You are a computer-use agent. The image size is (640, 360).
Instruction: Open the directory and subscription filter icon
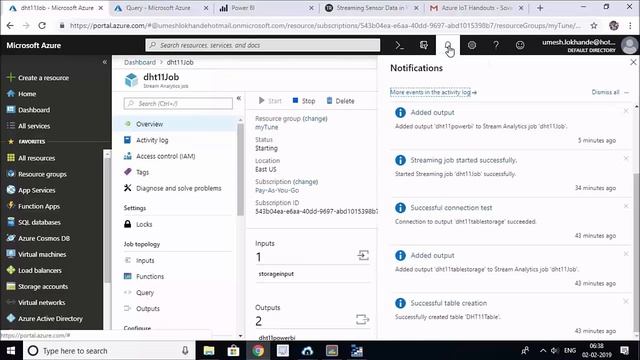(x=424, y=45)
